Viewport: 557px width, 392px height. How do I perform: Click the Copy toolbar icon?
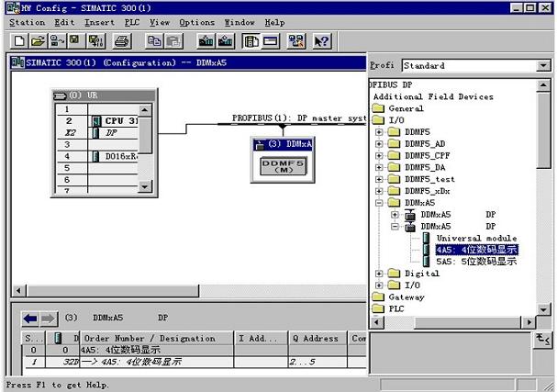(x=154, y=41)
